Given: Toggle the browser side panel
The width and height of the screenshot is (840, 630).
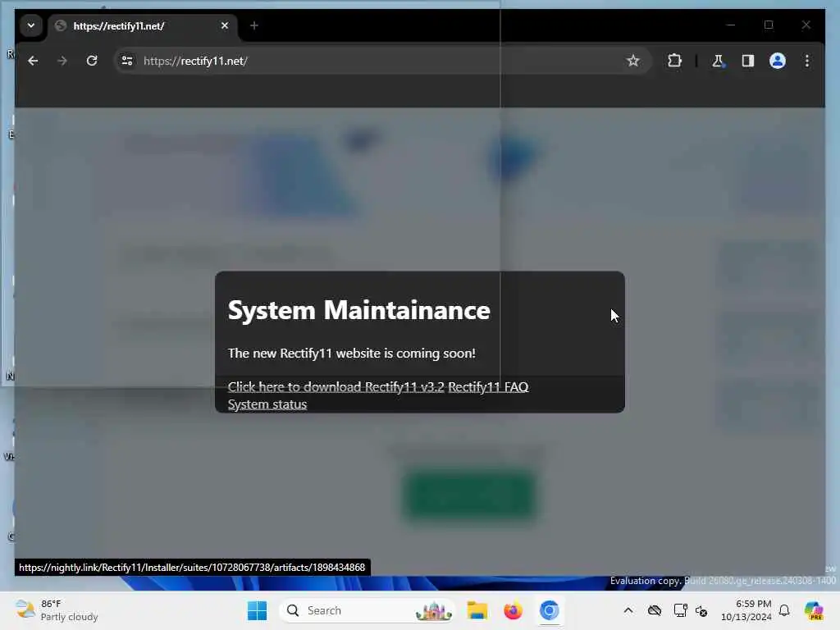Looking at the screenshot, I should tap(748, 61).
